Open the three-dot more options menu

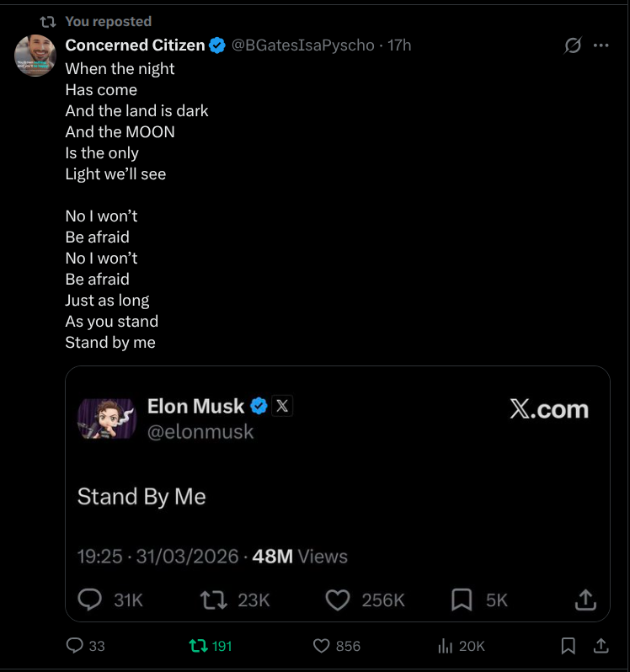coord(601,45)
